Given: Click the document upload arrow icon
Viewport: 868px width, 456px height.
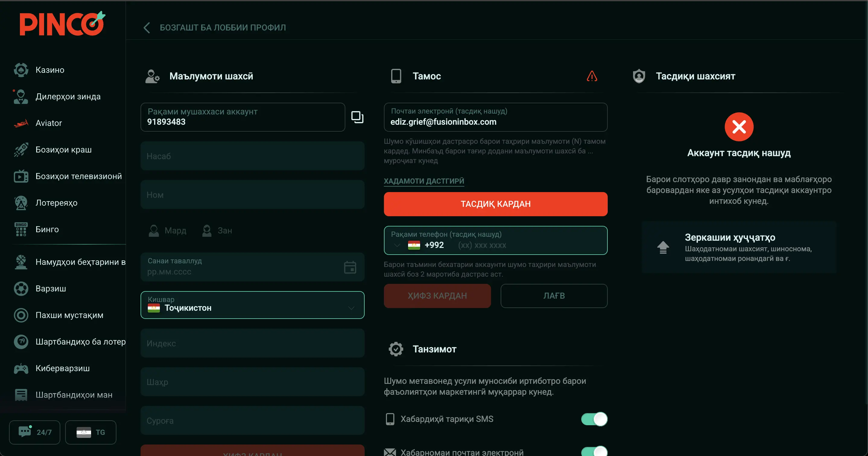Looking at the screenshot, I should click(x=663, y=247).
